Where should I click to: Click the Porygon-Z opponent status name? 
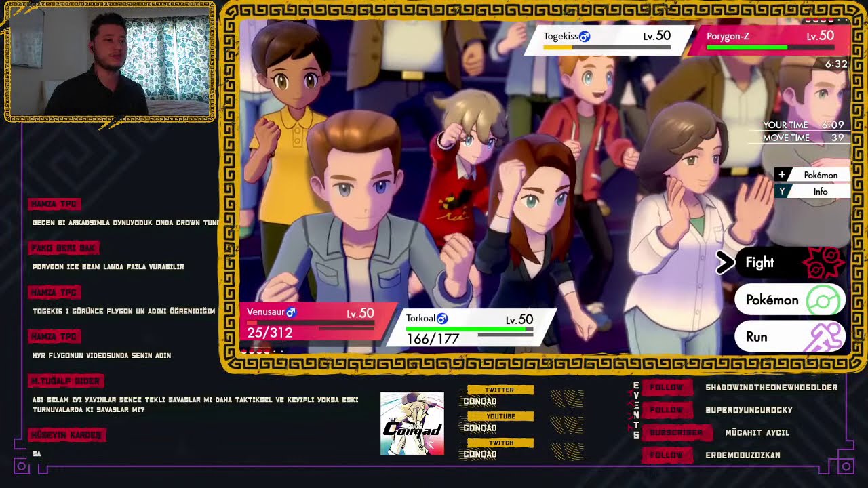coord(728,37)
